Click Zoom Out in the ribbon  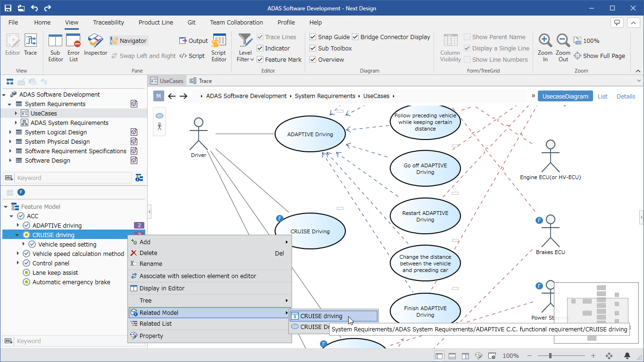tap(563, 48)
